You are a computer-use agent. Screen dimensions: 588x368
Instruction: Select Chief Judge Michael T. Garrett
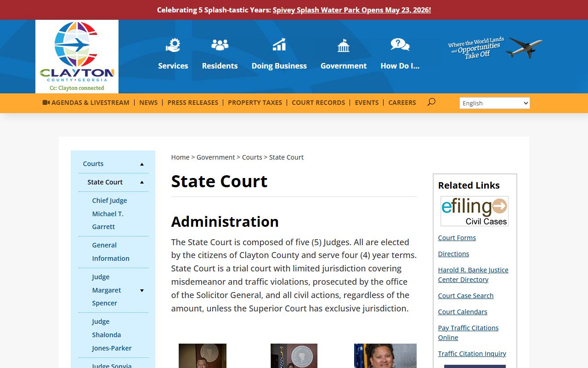(109, 213)
